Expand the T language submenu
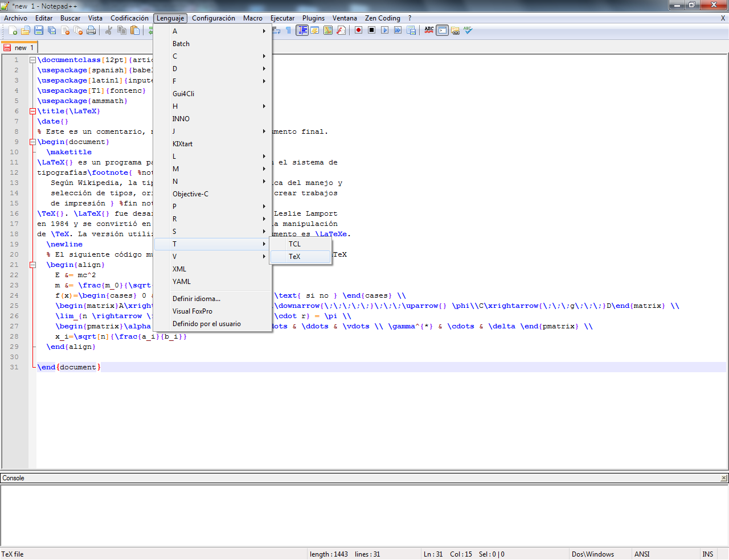This screenshot has height=560, width=729. coord(211,244)
